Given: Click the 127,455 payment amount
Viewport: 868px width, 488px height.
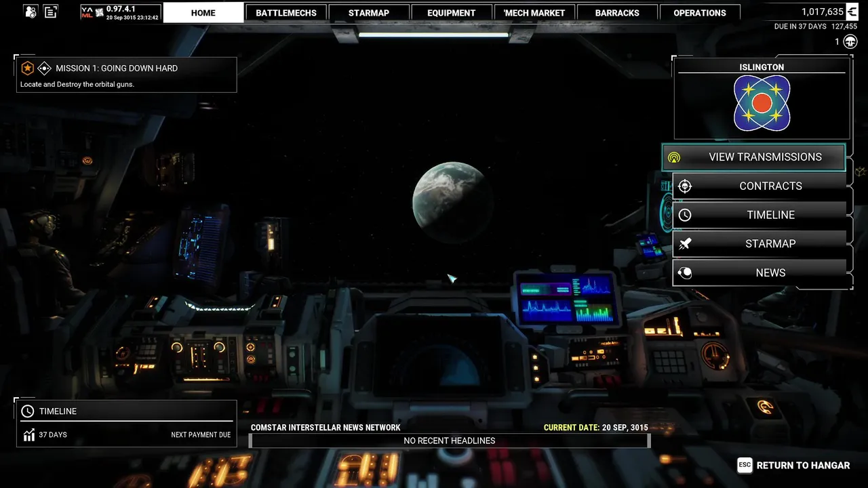Looking at the screenshot, I should (844, 26).
